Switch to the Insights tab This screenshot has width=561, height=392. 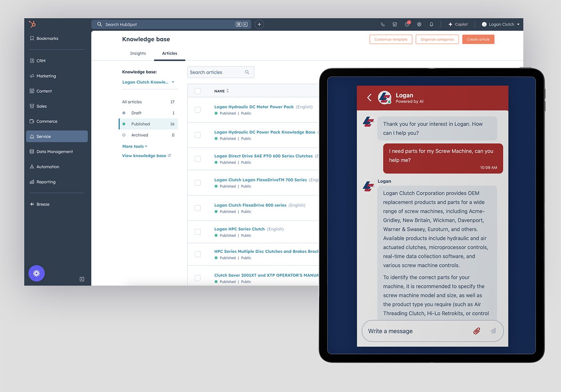(x=138, y=53)
